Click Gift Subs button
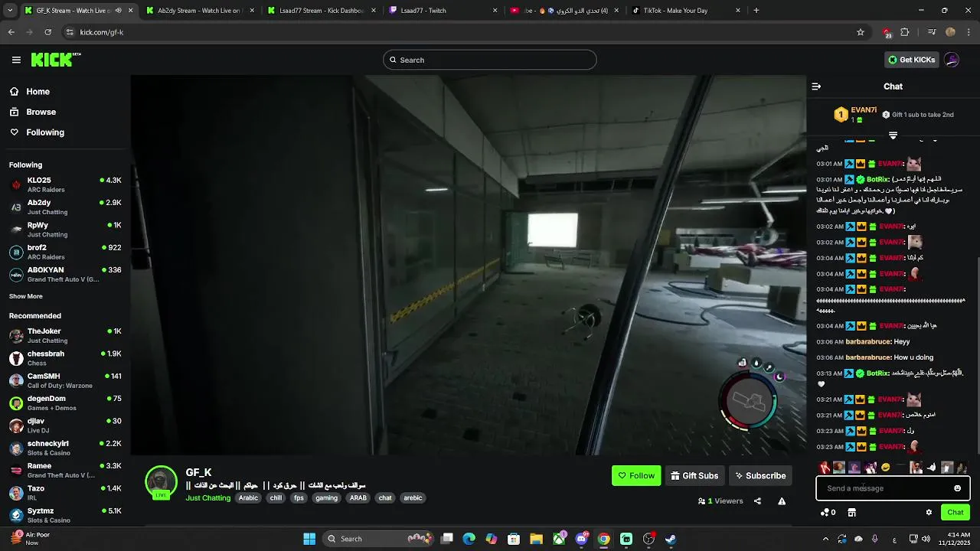Screen dimensions: 980x551 click(x=694, y=475)
